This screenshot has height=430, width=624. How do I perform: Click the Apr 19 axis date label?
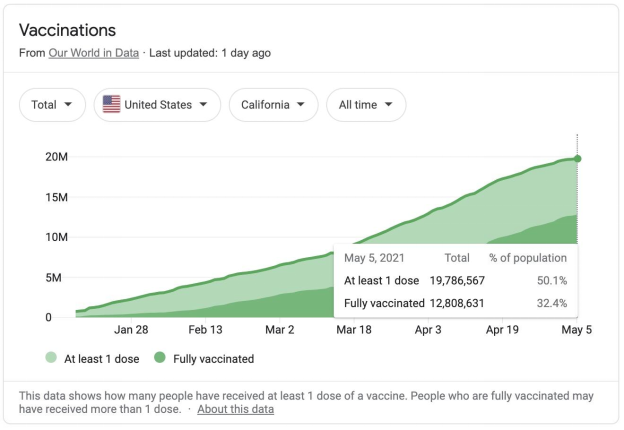(503, 329)
